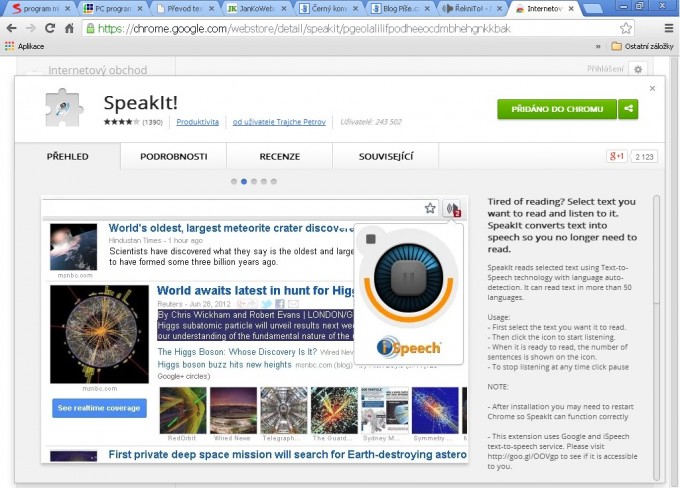Open the od uživatele Trajche Petrov link

point(279,122)
